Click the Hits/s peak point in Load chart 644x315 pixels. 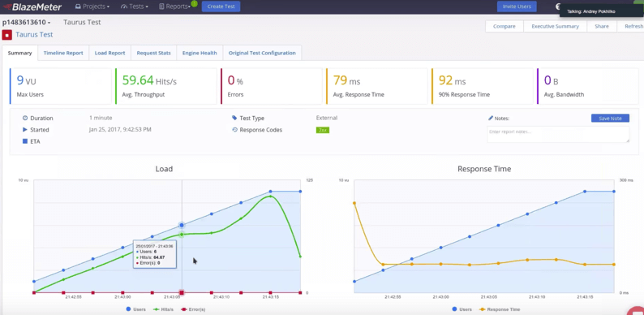(270, 196)
